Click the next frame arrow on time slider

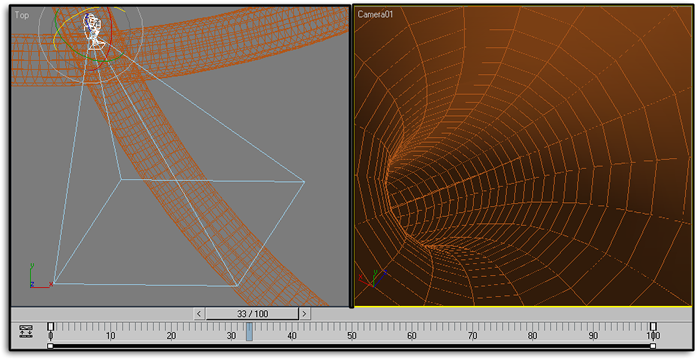point(304,314)
